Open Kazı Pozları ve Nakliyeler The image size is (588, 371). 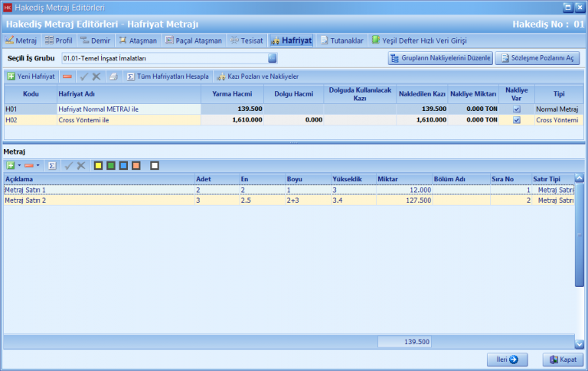click(257, 76)
